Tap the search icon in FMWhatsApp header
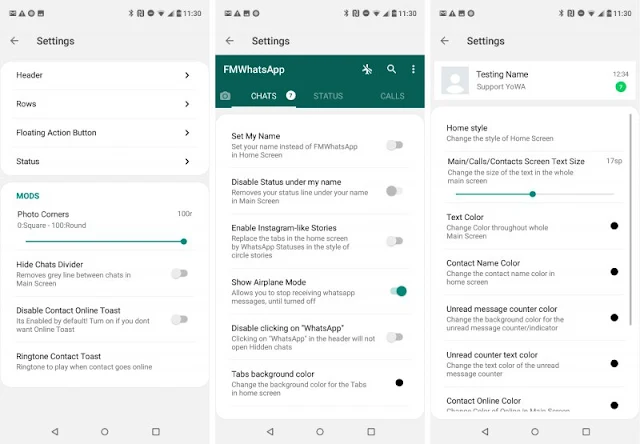Viewport: 640px width, 444px height. 391,69
